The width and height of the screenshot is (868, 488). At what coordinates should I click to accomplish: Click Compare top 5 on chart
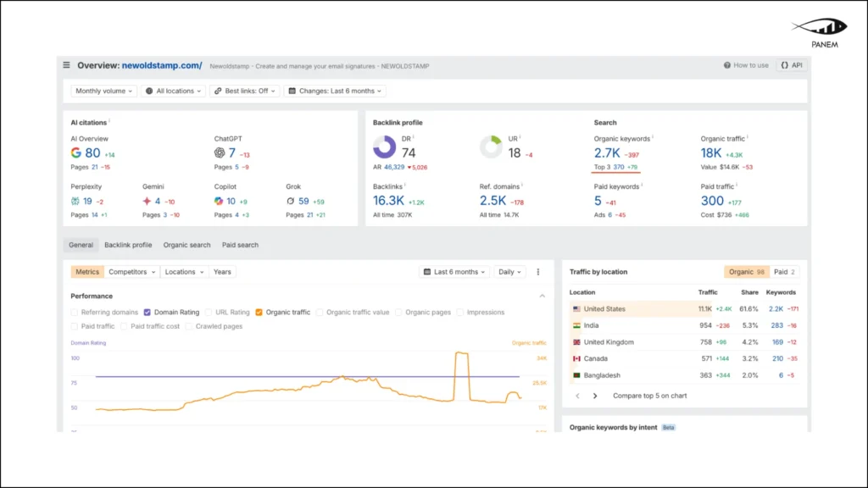pyautogui.click(x=649, y=396)
